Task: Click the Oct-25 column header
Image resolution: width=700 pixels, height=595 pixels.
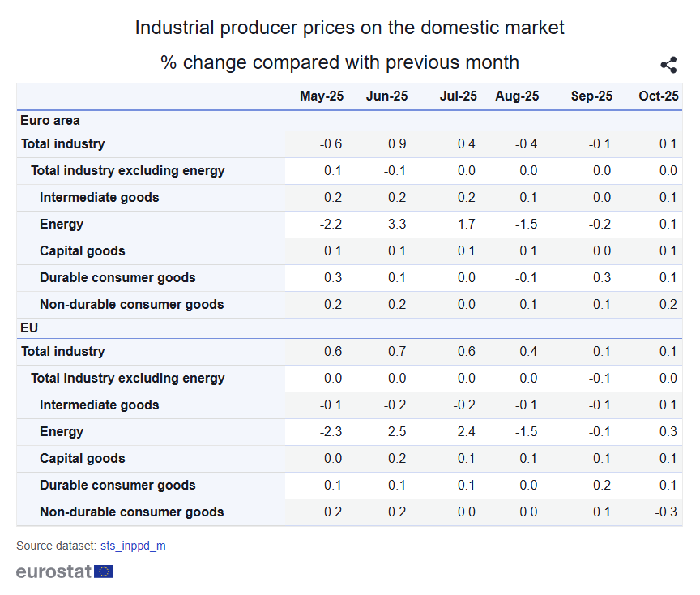Action: 658,96
